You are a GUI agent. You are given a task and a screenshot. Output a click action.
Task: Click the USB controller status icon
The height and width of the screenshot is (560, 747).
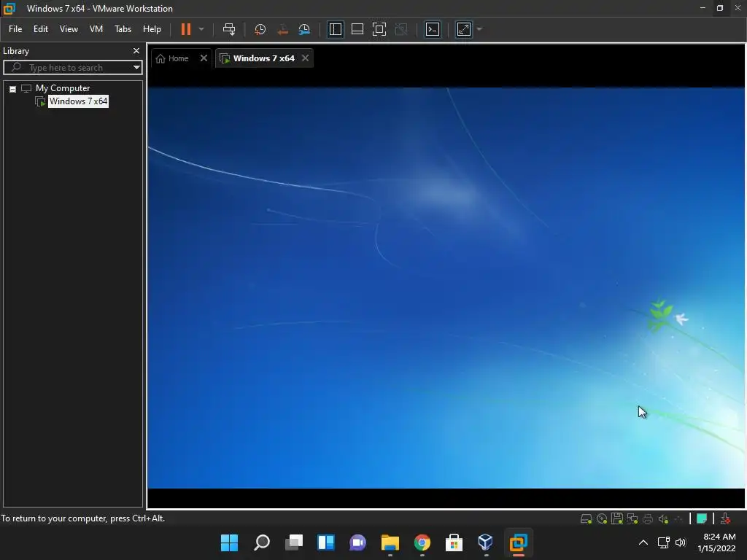coord(678,519)
